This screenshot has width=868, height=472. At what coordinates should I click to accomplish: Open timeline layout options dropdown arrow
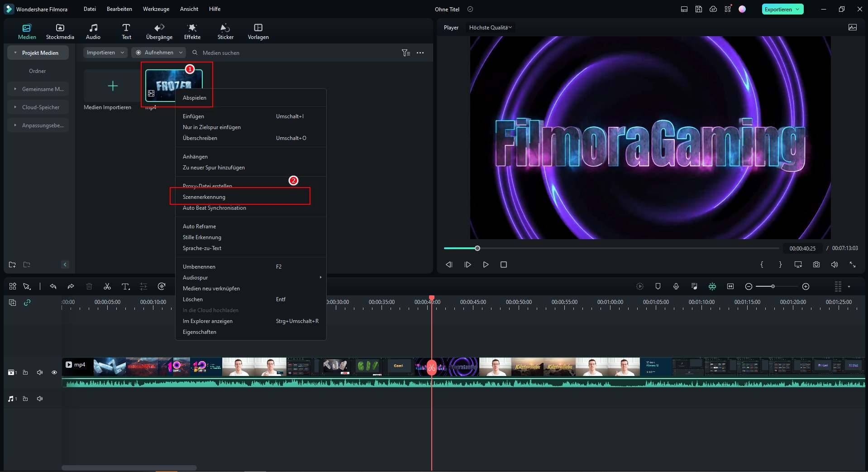pos(849,287)
